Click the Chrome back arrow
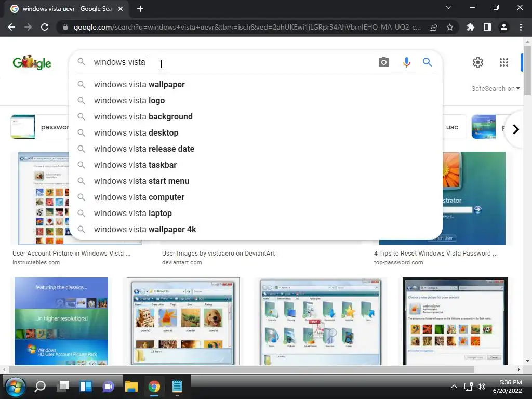The width and height of the screenshot is (532, 399). [11, 27]
